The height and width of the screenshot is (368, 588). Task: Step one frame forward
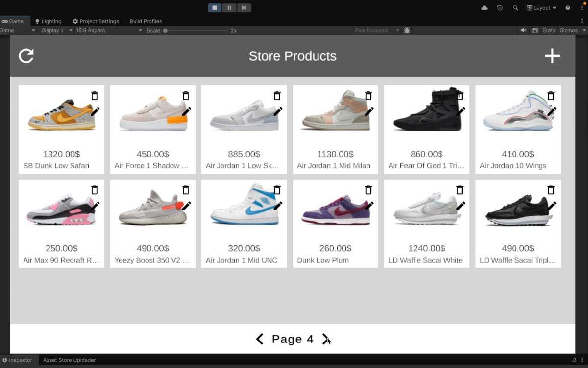point(244,8)
